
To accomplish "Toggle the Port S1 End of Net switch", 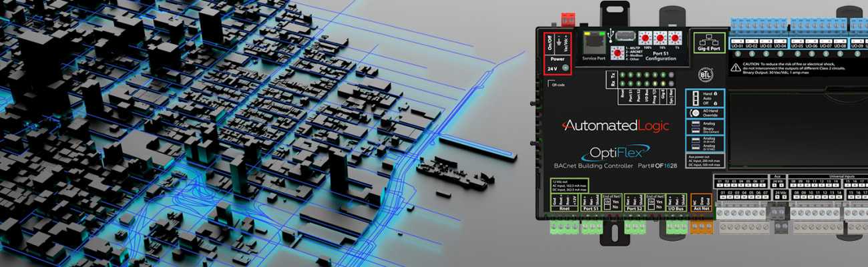I will [608, 205].
